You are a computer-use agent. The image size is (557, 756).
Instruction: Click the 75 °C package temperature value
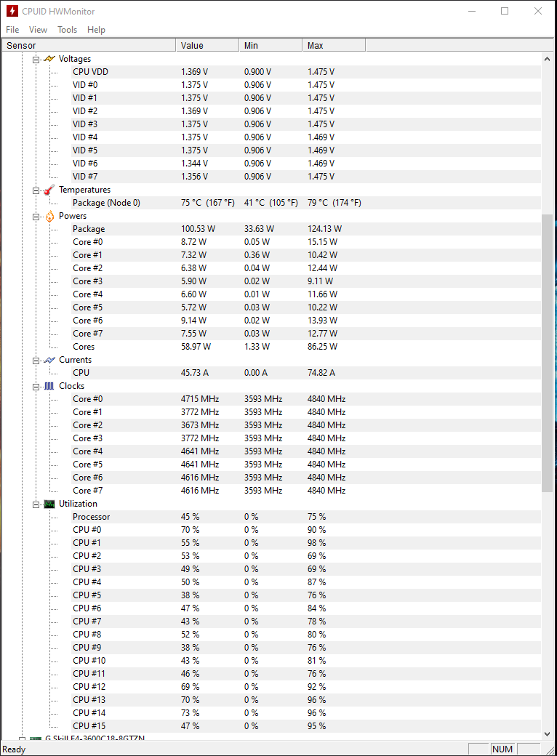(x=208, y=203)
